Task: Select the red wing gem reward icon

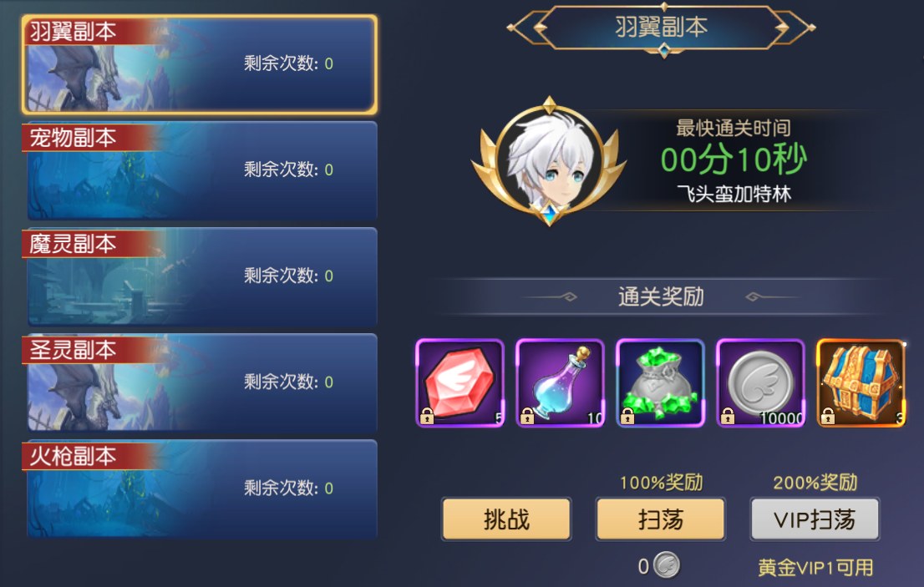Action: coord(460,382)
